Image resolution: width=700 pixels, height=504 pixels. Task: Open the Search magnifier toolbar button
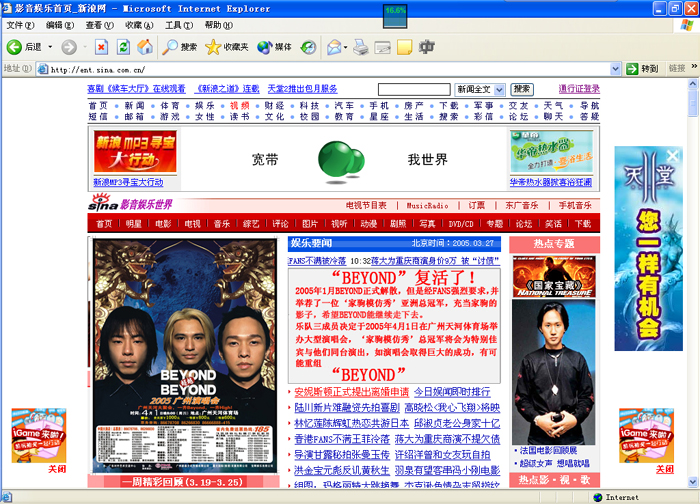click(x=179, y=47)
